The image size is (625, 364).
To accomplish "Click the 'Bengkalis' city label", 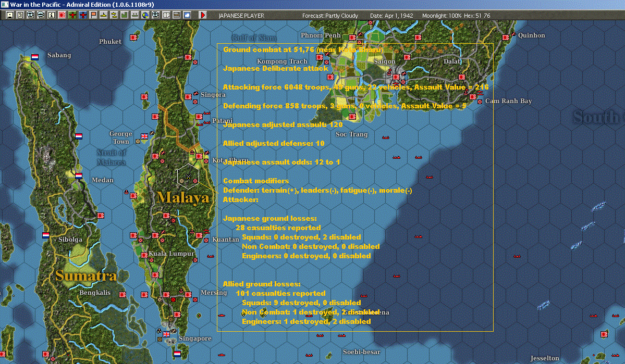I will point(95,292).
